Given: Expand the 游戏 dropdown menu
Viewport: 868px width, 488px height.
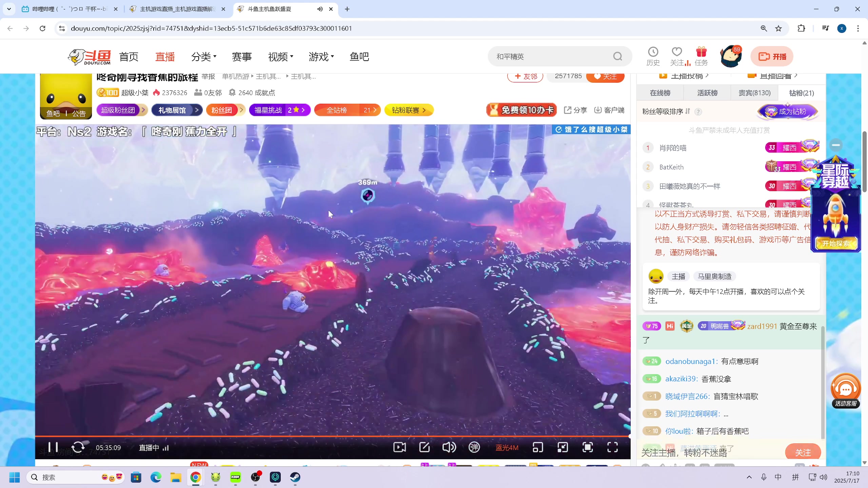Looking at the screenshot, I should click(321, 57).
